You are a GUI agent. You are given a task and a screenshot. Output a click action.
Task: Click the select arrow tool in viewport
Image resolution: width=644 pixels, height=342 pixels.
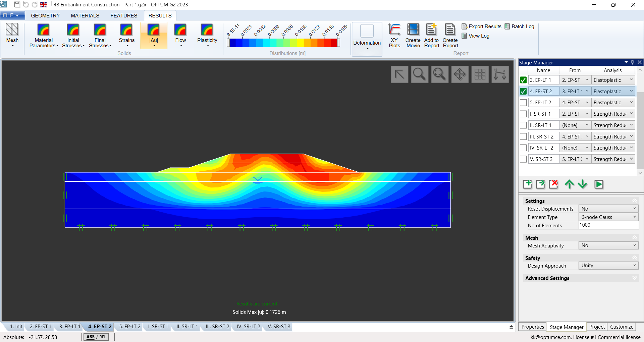point(399,74)
